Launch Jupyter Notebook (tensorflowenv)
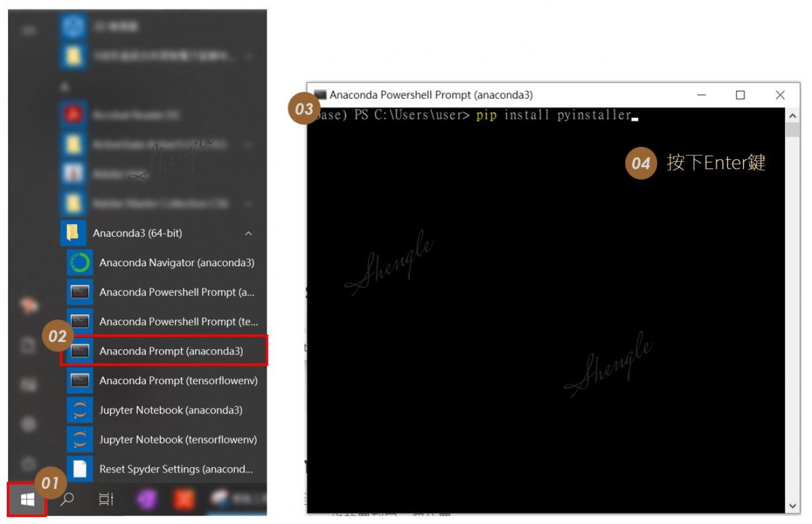The width and height of the screenshot is (812, 524). pyautogui.click(x=178, y=440)
